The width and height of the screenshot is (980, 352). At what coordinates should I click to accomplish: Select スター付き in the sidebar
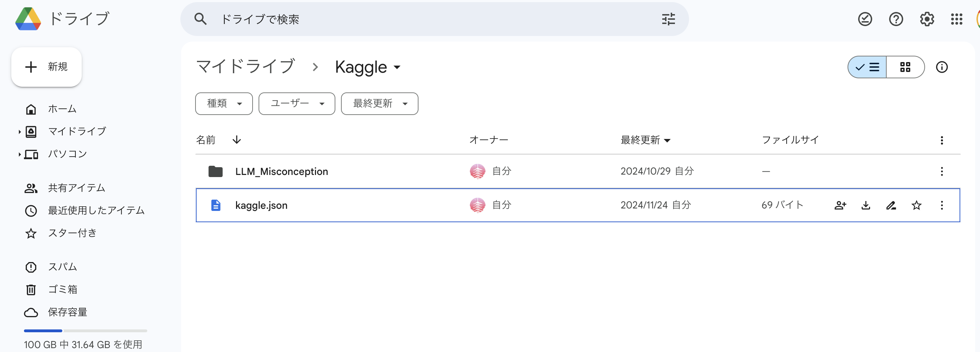72,233
